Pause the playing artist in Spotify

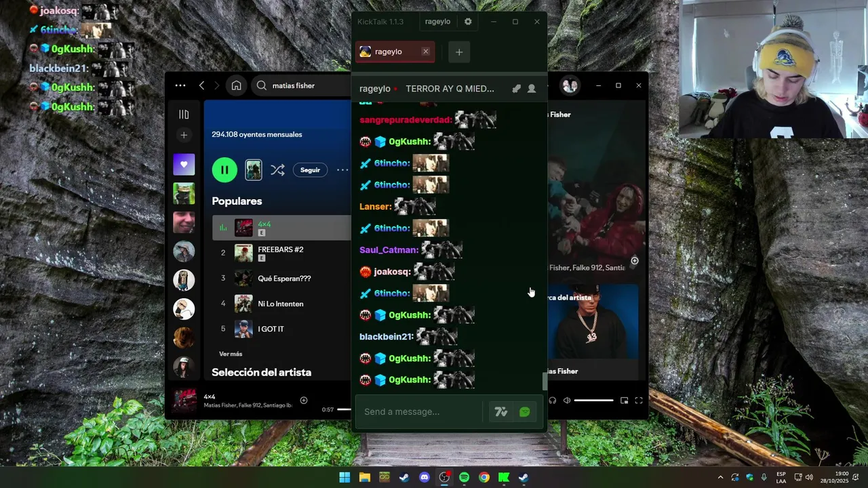tap(224, 169)
